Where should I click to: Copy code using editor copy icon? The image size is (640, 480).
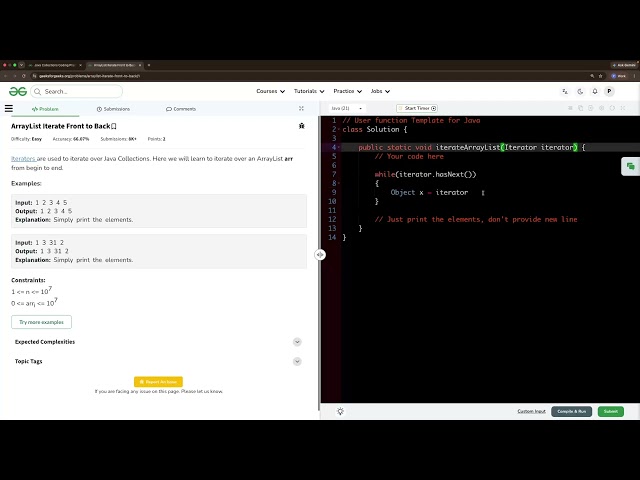(x=580, y=108)
